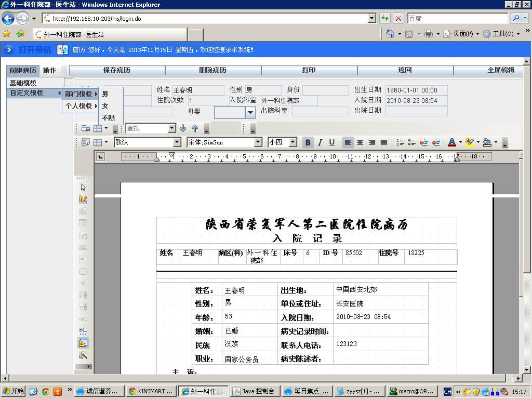Click the search down-arrow icon next to 查找

click(x=183, y=128)
